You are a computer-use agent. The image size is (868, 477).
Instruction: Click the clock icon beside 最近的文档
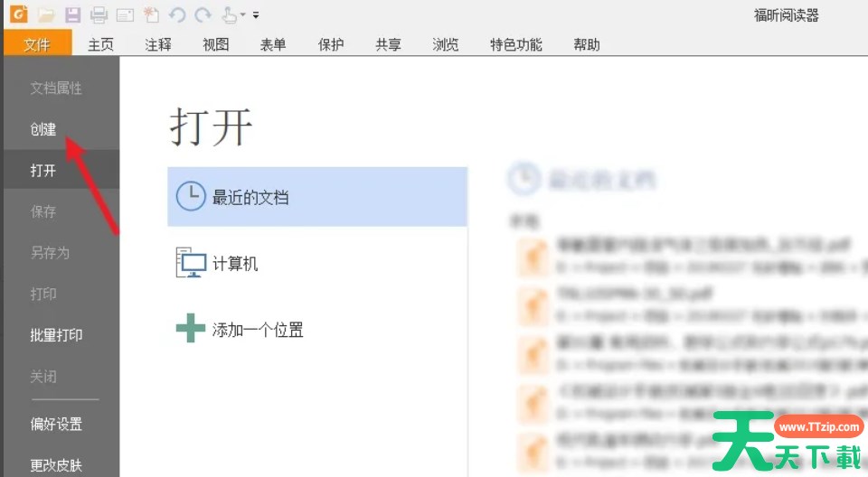pyautogui.click(x=191, y=196)
